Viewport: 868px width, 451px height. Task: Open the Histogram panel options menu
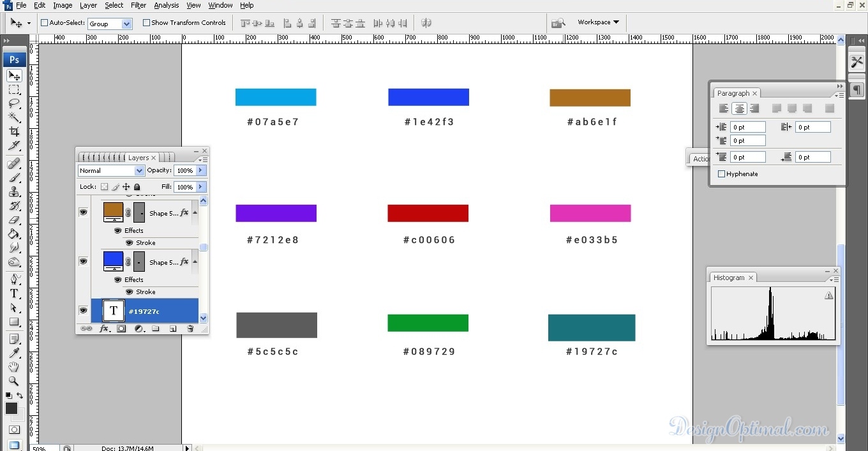point(835,279)
